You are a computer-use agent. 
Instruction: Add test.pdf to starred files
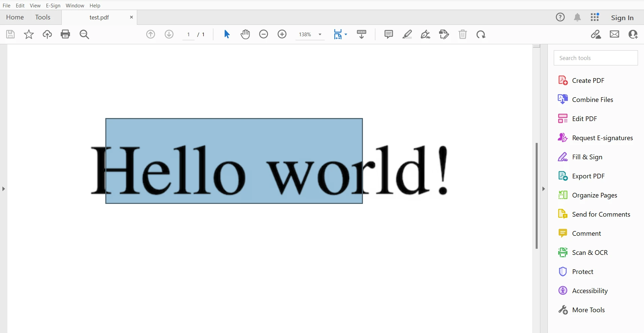coord(29,34)
